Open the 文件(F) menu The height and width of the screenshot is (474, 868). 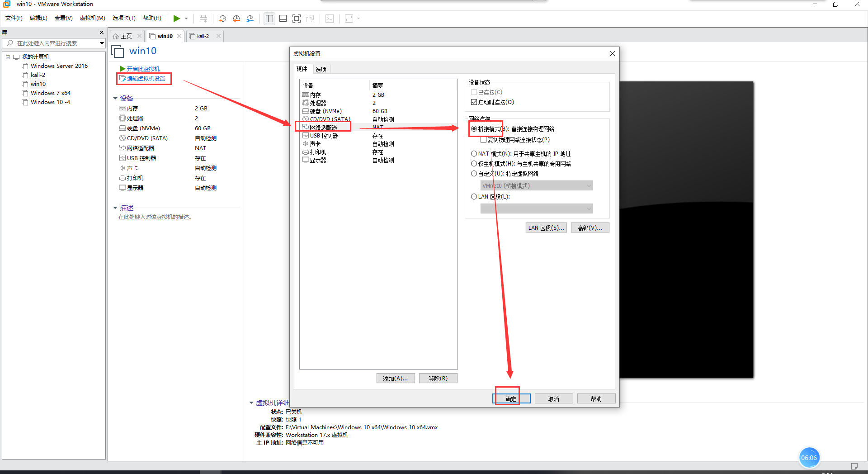coord(14,18)
